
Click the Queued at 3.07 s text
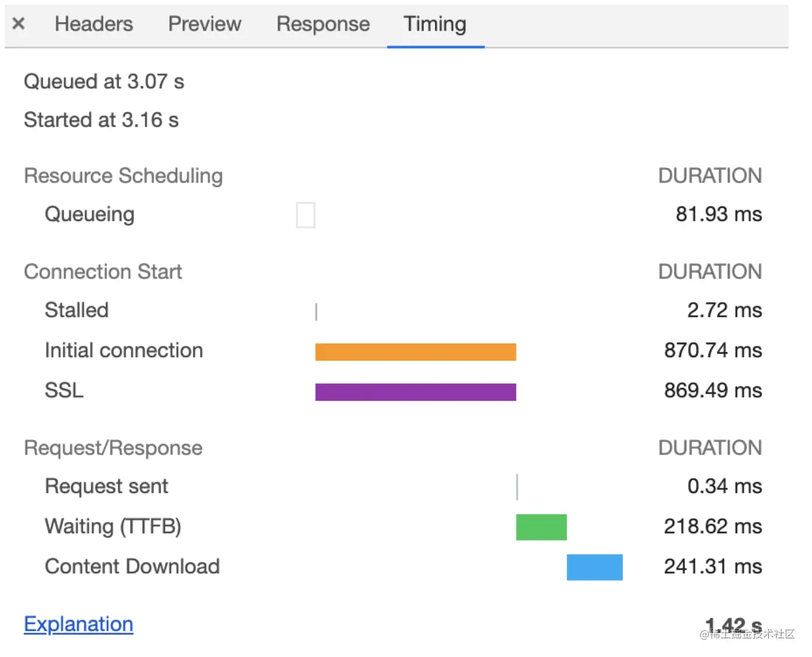click(104, 82)
